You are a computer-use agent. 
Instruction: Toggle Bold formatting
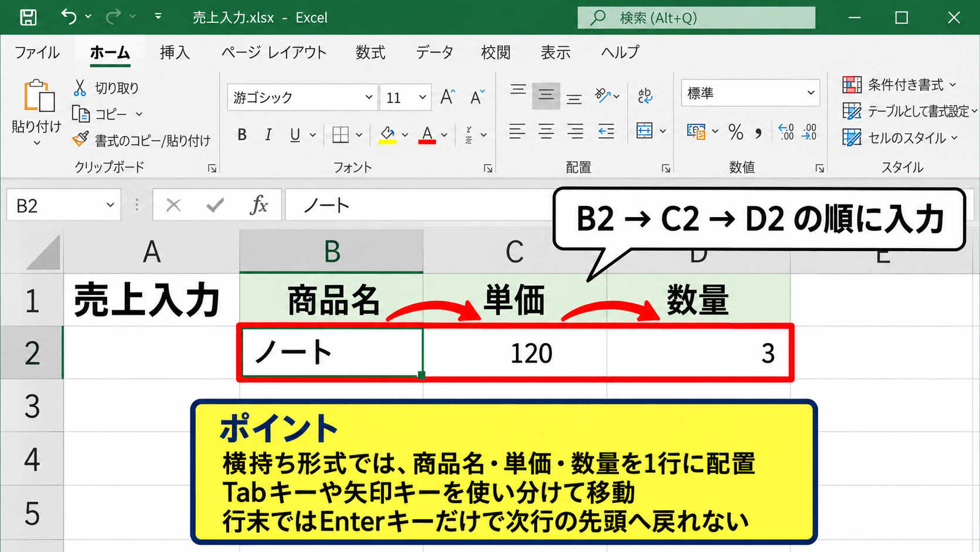tap(241, 135)
